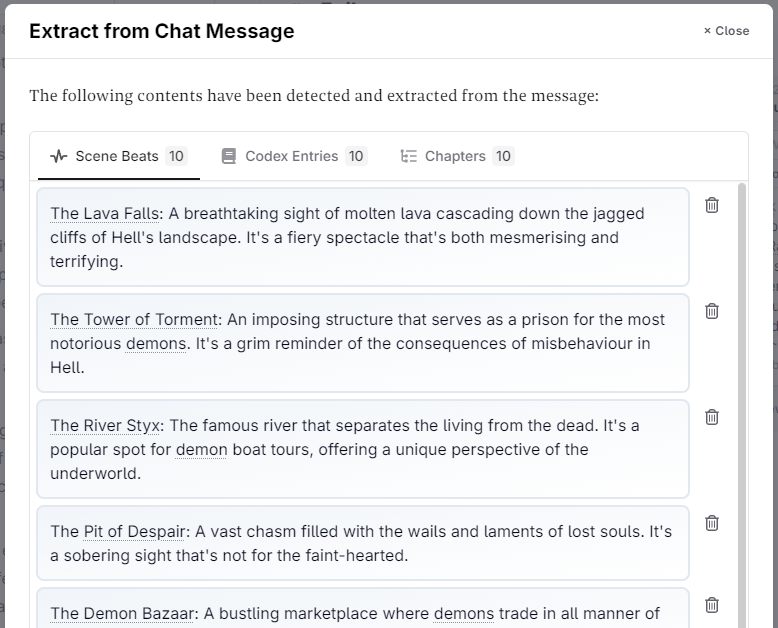Delete the Tower of Torment beat

tap(712, 311)
